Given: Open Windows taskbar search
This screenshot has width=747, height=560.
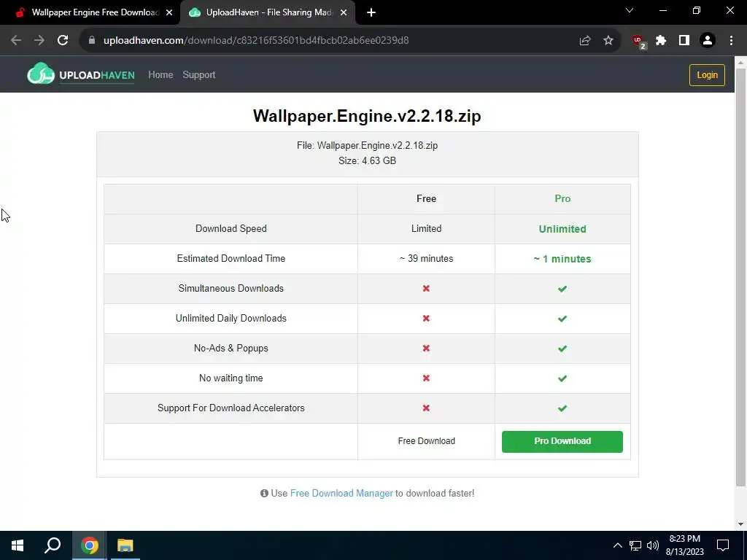Looking at the screenshot, I should [x=53, y=545].
